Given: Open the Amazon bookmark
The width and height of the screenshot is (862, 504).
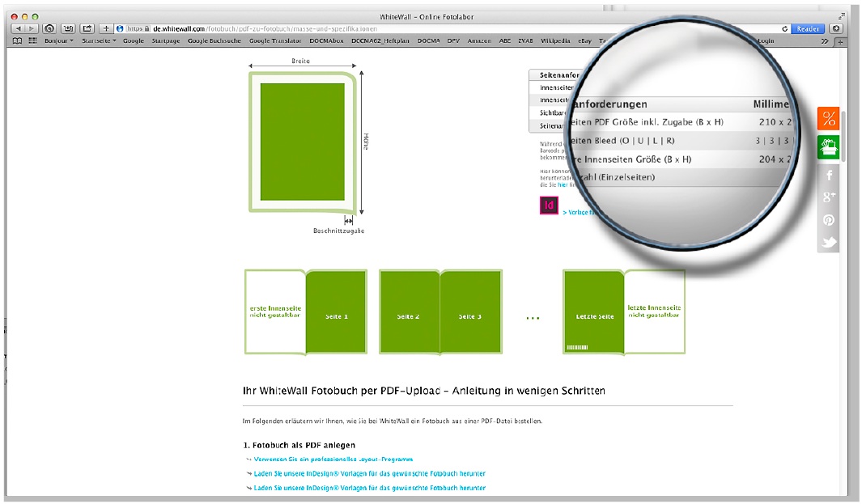Looking at the screenshot, I should [x=479, y=40].
